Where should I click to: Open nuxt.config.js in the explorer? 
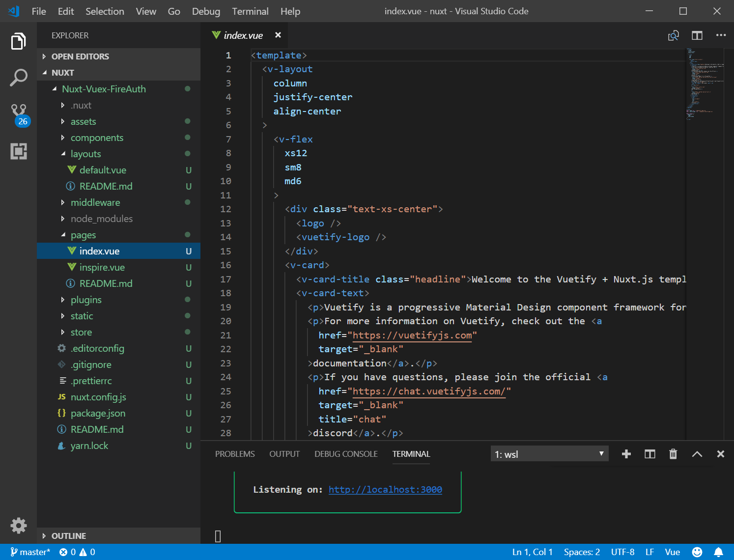click(x=98, y=397)
